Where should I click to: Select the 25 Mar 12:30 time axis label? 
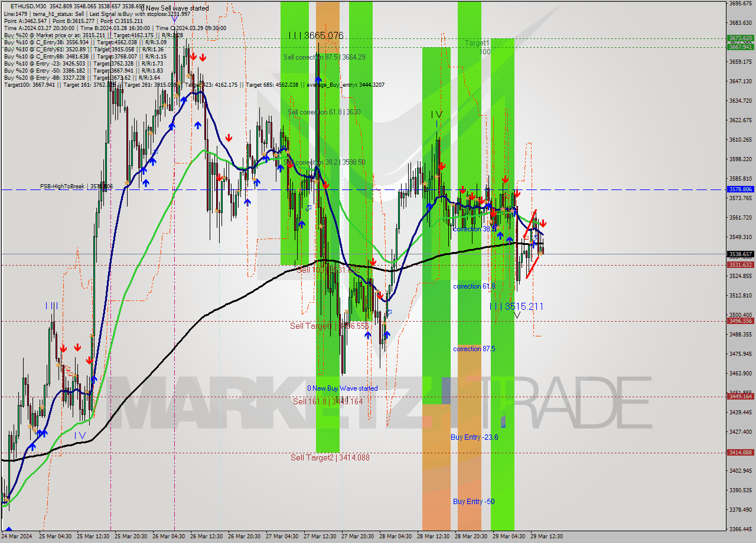tap(94, 537)
